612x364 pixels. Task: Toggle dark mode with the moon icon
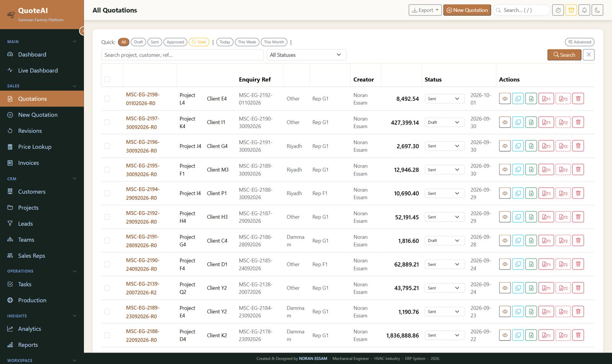(597, 10)
